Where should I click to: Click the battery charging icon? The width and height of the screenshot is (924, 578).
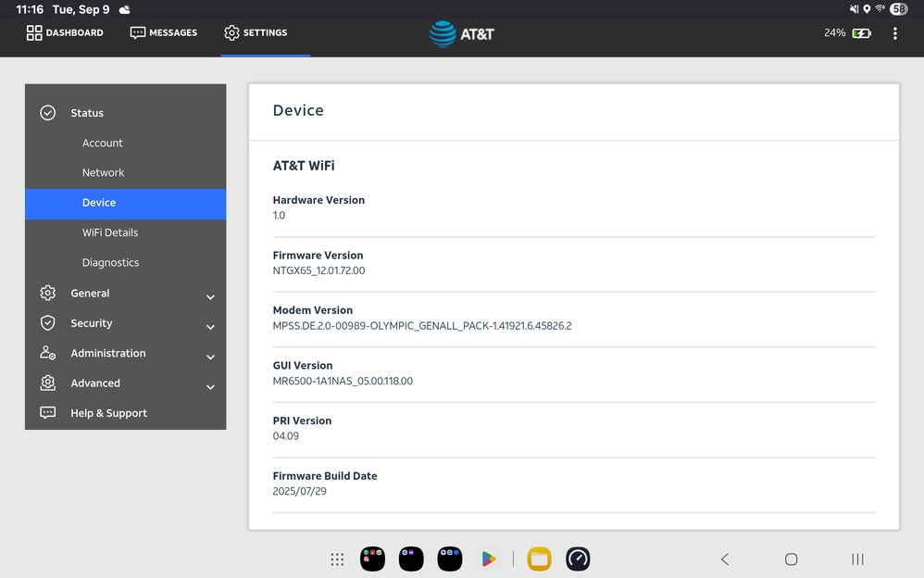862,33
